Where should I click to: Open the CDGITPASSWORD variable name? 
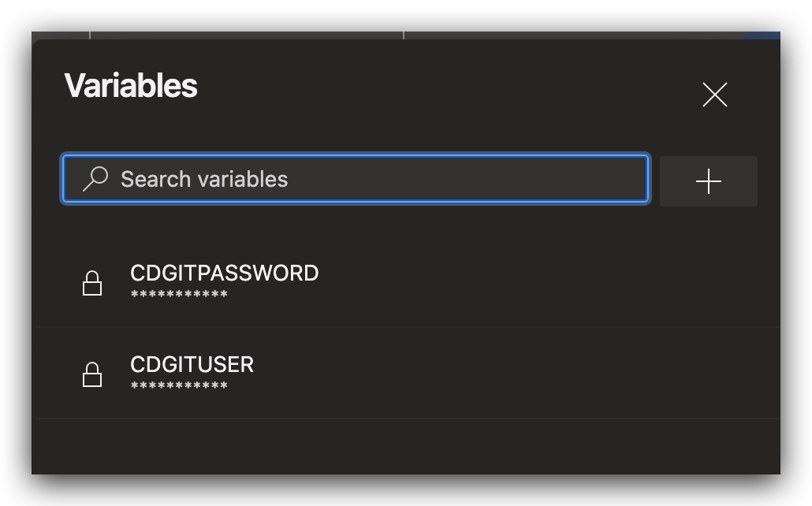click(x=224, y=273)
